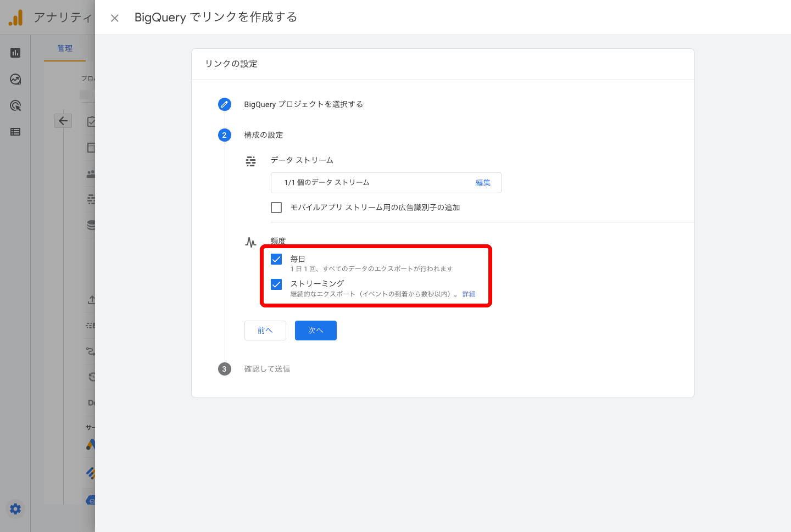The width and height of the screenshot is (791, 532).
Task: Collapse the 構成の設定 step header
Action: [264, 135]
